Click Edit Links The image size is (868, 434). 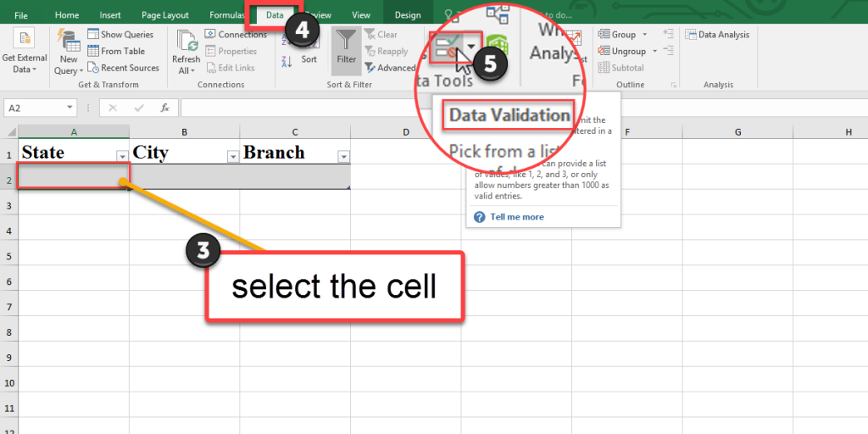pyautogui.click(x=230, y=68)
